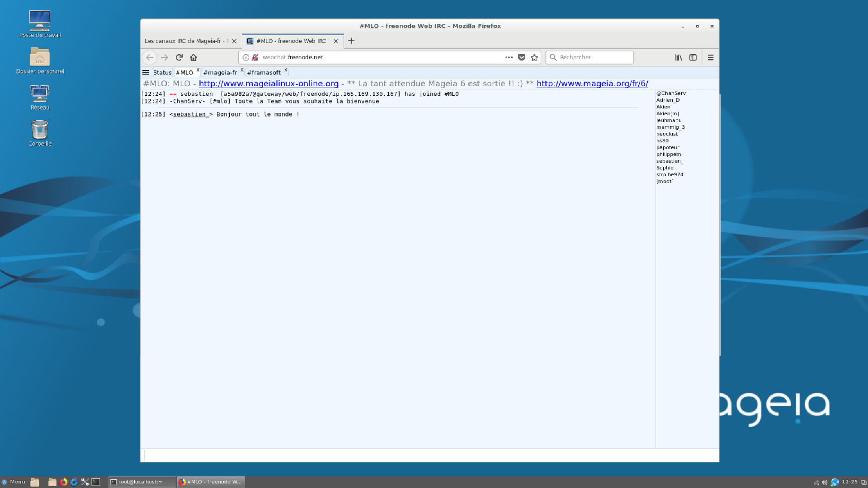Open Mageia Control Center wrench launcher
Viewport: 868px width, 488px height.
coord(85,482)
